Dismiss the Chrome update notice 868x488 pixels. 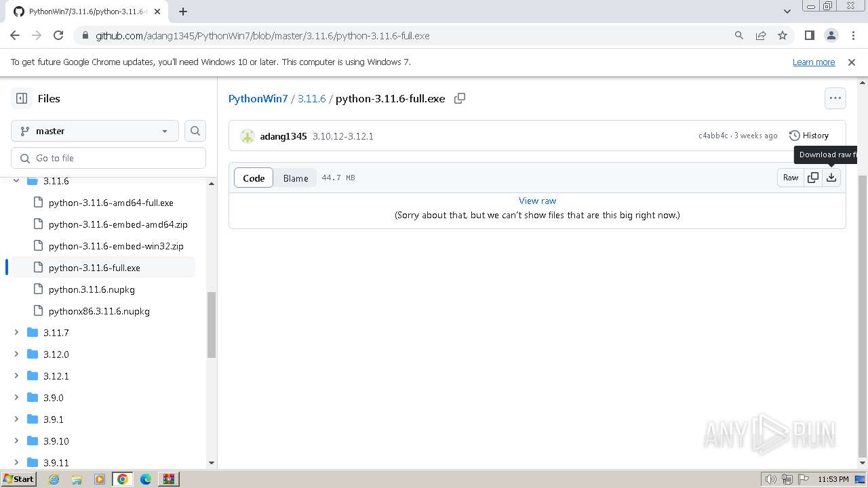pos(852,62)
